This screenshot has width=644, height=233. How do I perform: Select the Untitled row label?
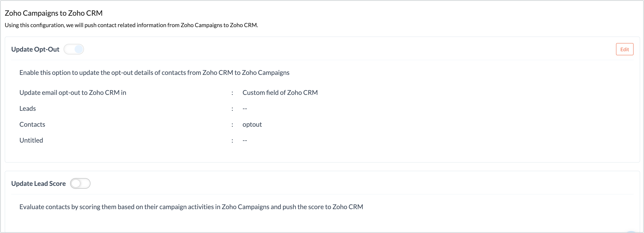point(31,140)
